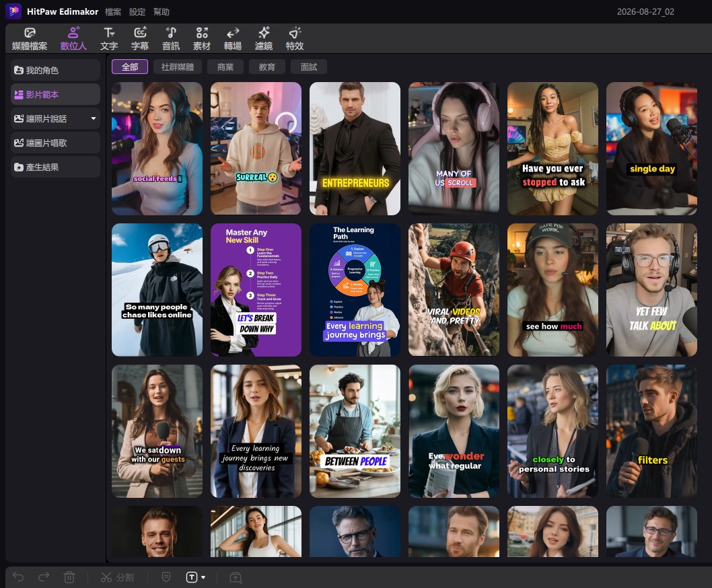Open the 濾鏡 filters panel
The height and width of the screenshot is (588, 712).
point(263,38)
